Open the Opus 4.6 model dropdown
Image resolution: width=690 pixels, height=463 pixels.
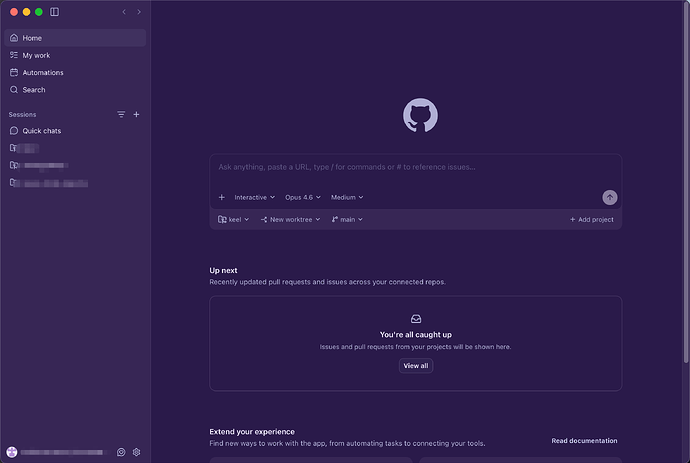[x=303, y=197]
